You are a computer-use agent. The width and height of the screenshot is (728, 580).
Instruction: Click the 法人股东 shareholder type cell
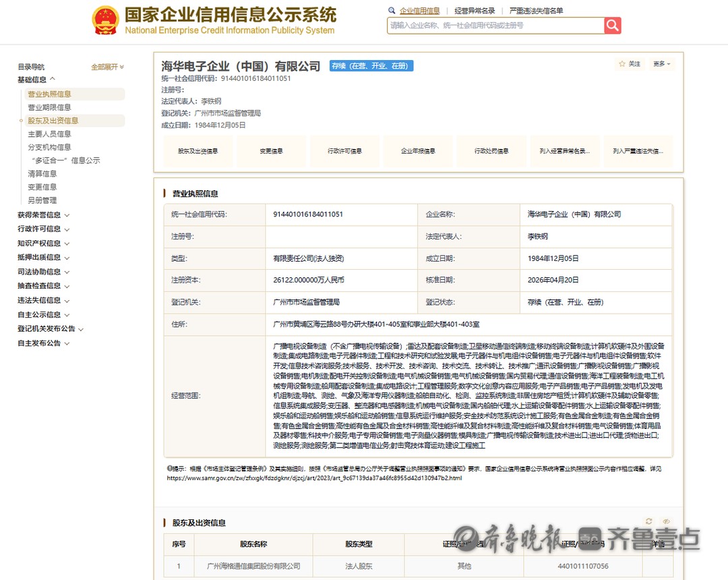tap(359, 566)
